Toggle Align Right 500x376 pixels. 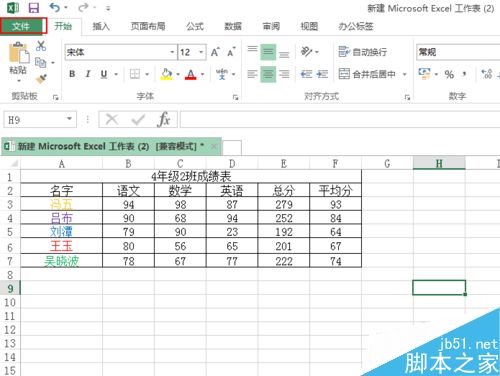click(284, 74)
